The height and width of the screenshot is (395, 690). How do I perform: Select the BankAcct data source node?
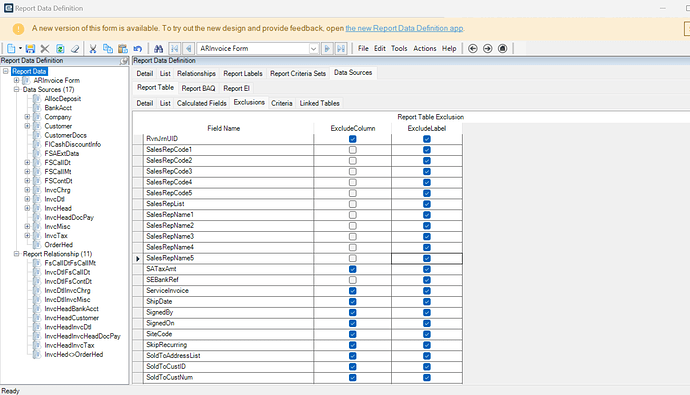pyautogui.click(x=58, y=108)
